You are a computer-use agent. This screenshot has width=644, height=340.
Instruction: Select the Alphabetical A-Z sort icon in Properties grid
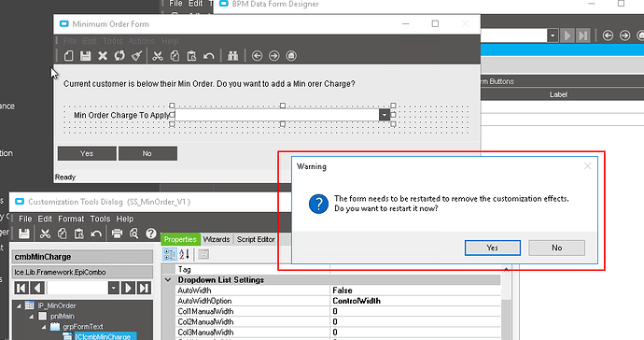pyautogui.click(x=184, y=254)
